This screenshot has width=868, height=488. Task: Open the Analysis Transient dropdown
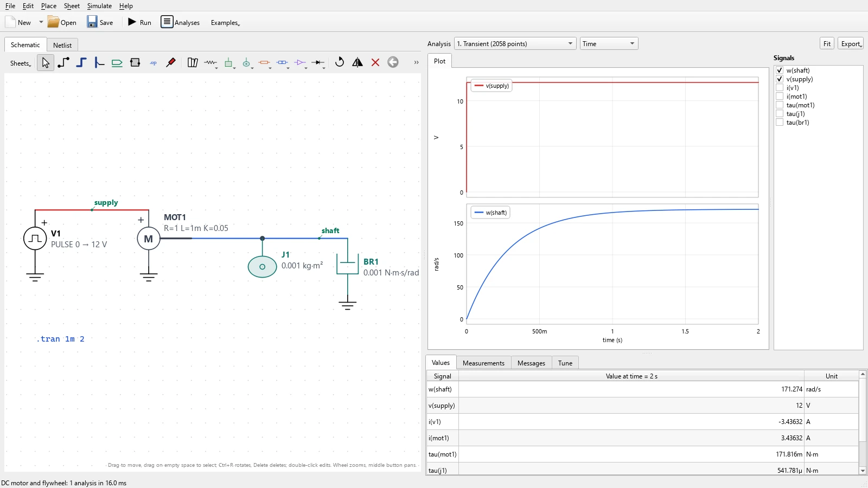pyautogui.click(x=515, y=44)
